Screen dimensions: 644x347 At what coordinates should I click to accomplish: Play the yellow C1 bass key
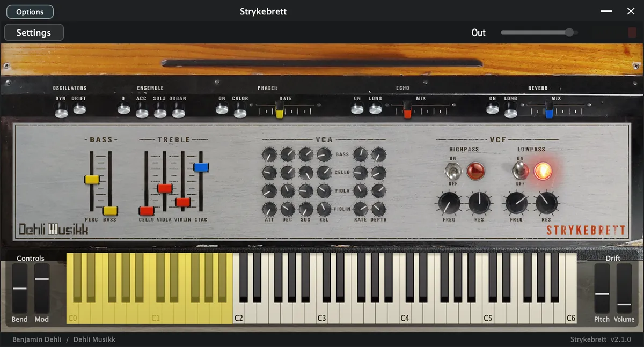click(x=156, y=314)
